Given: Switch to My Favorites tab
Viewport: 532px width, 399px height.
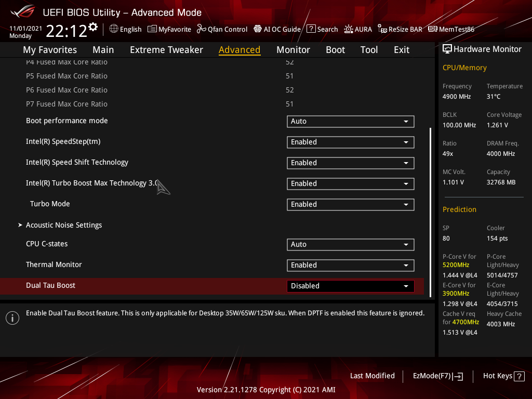Looking at the screenshot, I should 50,50.
